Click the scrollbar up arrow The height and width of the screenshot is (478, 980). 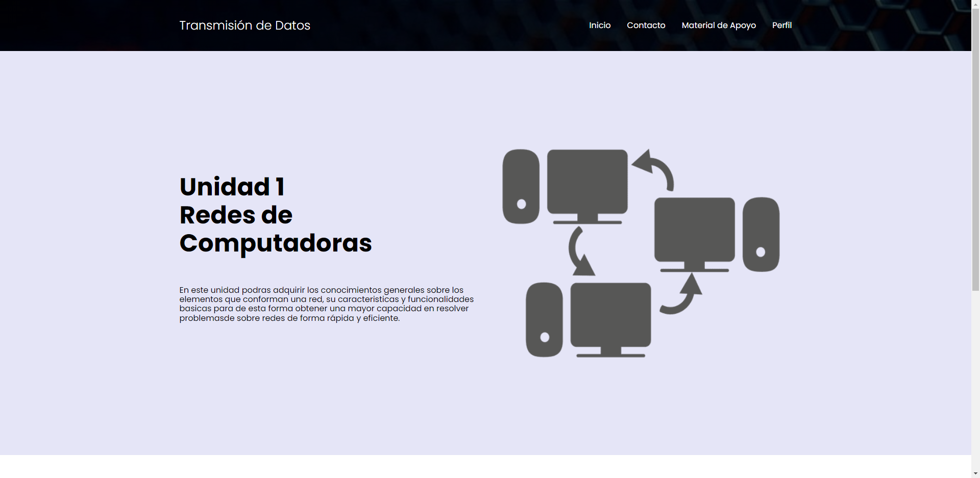pyautogui.click(x=975, y=4)
